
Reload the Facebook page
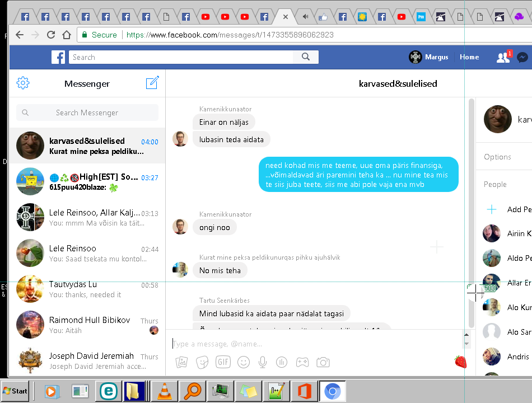tap(51, 35)
